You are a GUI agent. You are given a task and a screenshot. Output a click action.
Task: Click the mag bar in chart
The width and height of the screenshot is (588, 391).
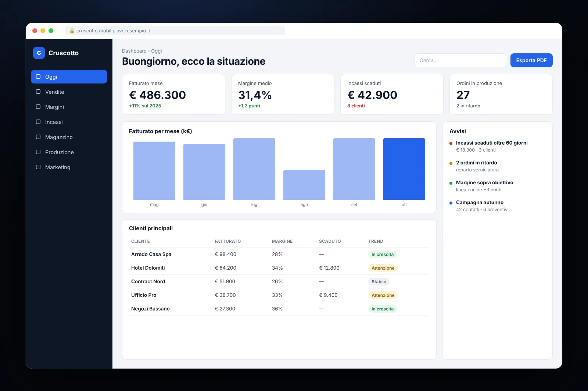point(154,171)
